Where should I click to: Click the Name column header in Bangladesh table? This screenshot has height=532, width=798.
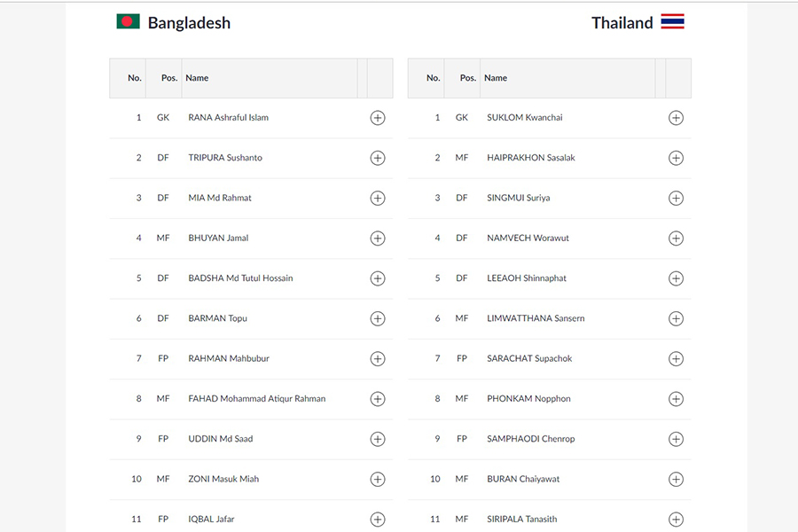tap(197, 78)
